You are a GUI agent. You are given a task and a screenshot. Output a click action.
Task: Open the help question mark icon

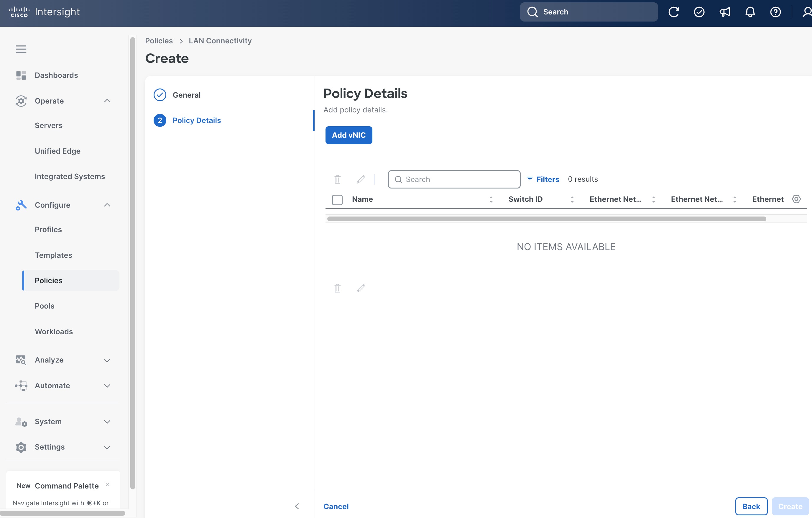tap(775, 12)
